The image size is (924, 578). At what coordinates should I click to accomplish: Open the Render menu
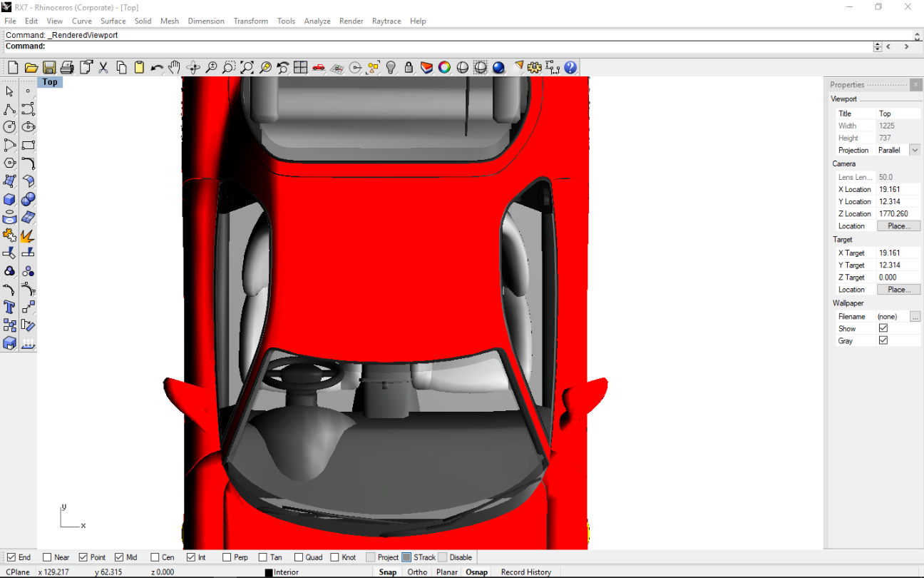click(x=351, y=21)
